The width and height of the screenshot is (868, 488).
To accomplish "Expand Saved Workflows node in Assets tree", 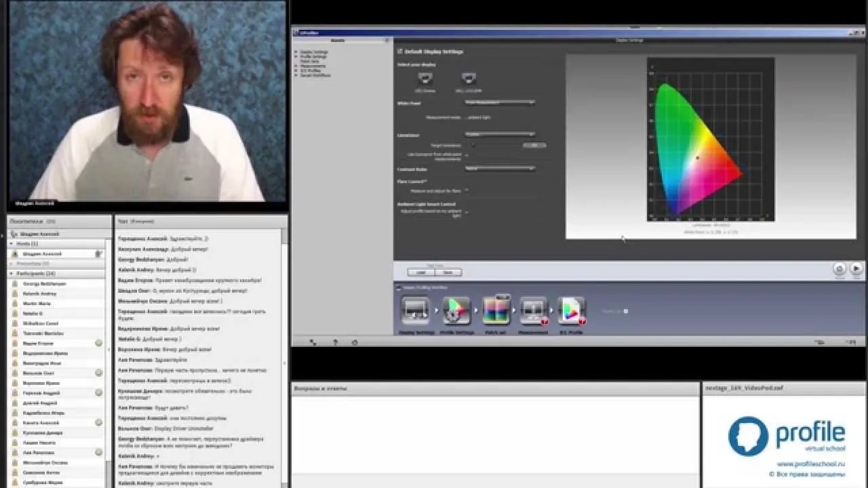I will pyautogui.click(x=296, y=75).
